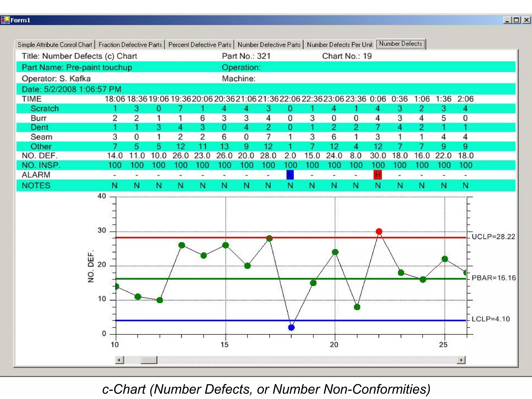Image resolution: width=532 pixels, height=399 pixels.
Task: Click the horizontal scrollbar thumb
Action: click(149, 360)
